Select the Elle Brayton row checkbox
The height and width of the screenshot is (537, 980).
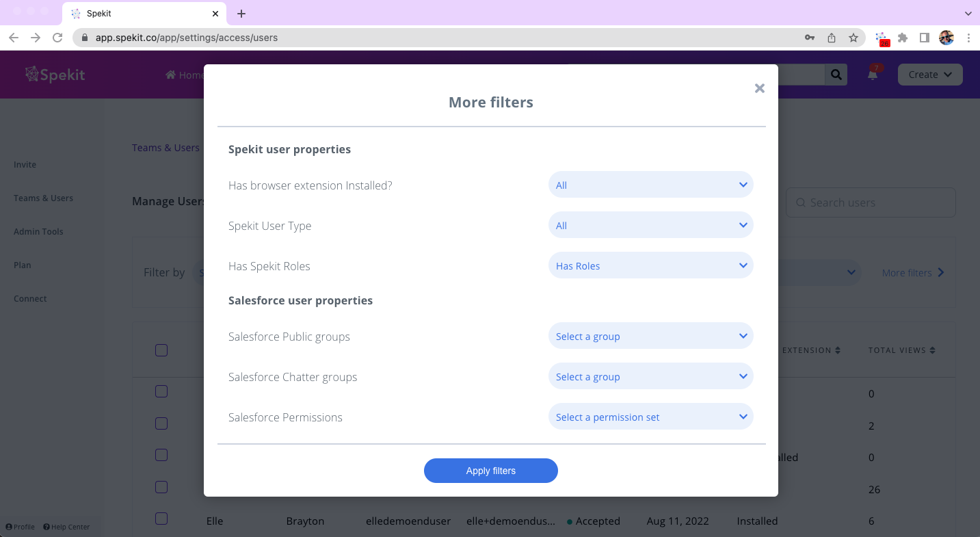161,519
